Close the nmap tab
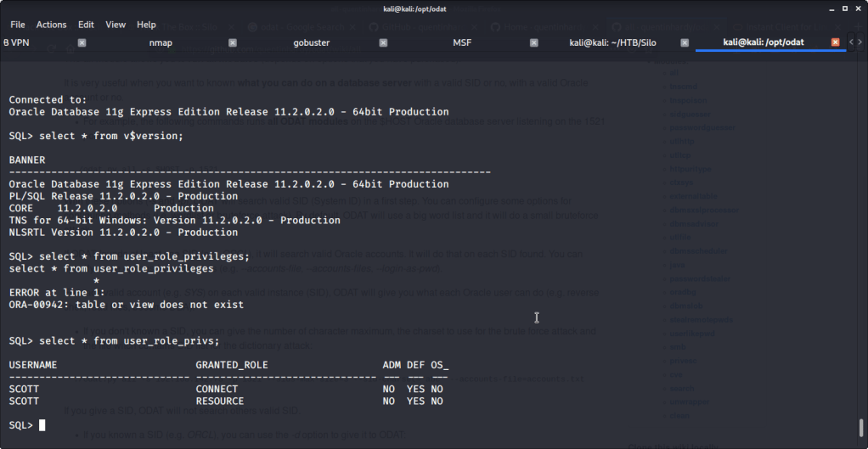The height and width of the screenshot is (449, 868). (233, 42)
